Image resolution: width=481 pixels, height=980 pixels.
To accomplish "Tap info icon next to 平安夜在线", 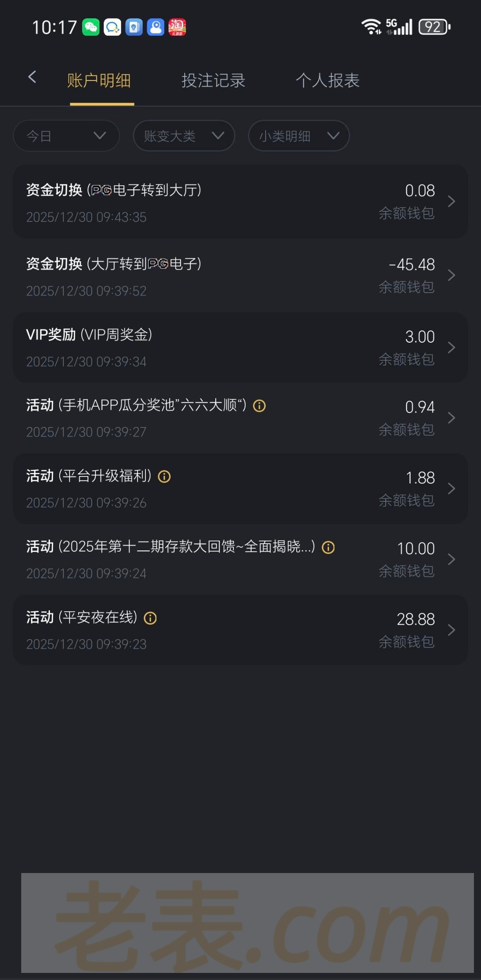I will 150,618.
